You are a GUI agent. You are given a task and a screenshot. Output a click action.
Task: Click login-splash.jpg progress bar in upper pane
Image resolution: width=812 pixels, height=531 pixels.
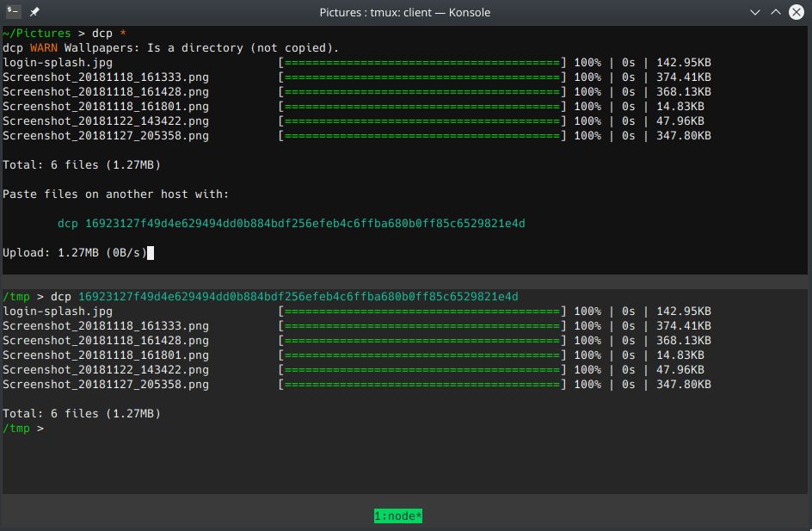422,63
